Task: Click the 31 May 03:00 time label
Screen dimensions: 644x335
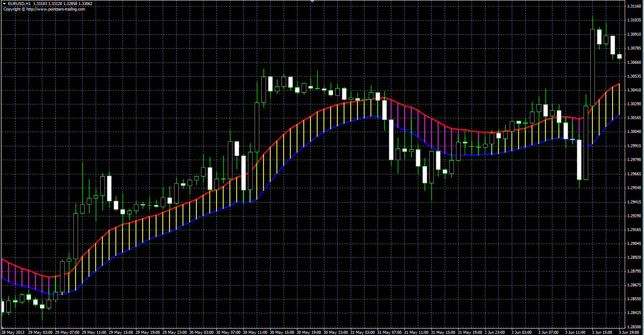Action: (363, 332)
